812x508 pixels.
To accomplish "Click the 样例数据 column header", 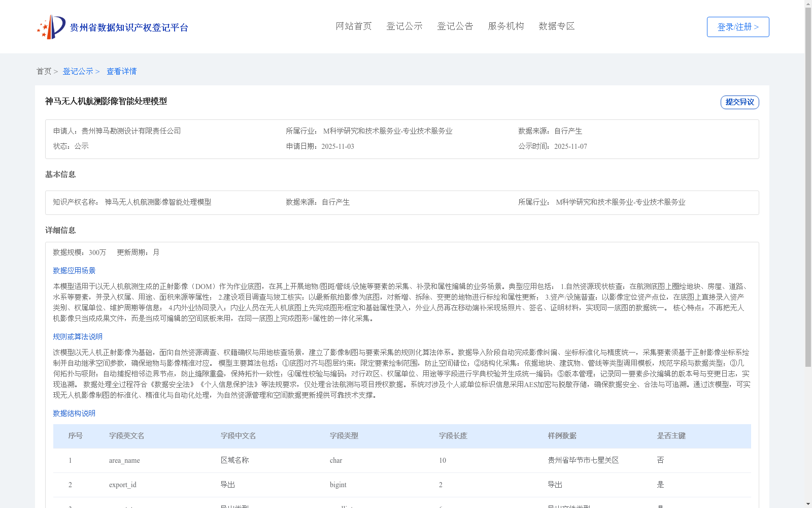I will click(x=562, y=436).
